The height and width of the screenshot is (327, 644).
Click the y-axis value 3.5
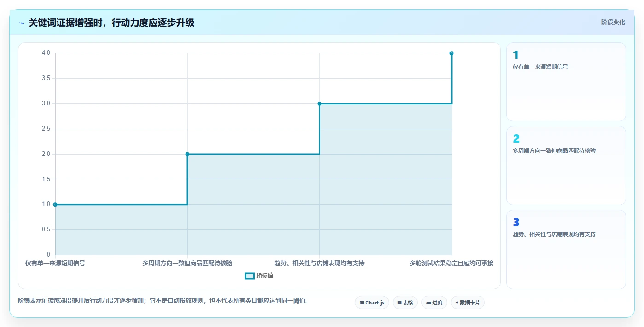pos(46,78)
